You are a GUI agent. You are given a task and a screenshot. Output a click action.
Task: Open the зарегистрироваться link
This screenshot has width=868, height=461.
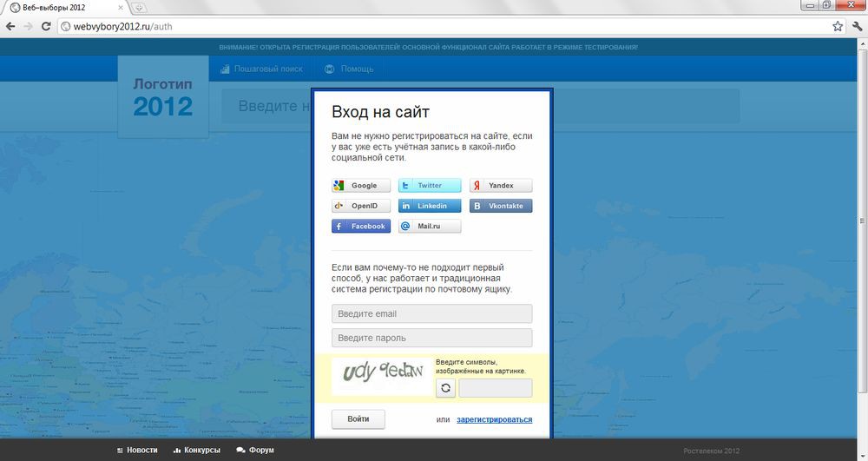[x=494, y=420]
